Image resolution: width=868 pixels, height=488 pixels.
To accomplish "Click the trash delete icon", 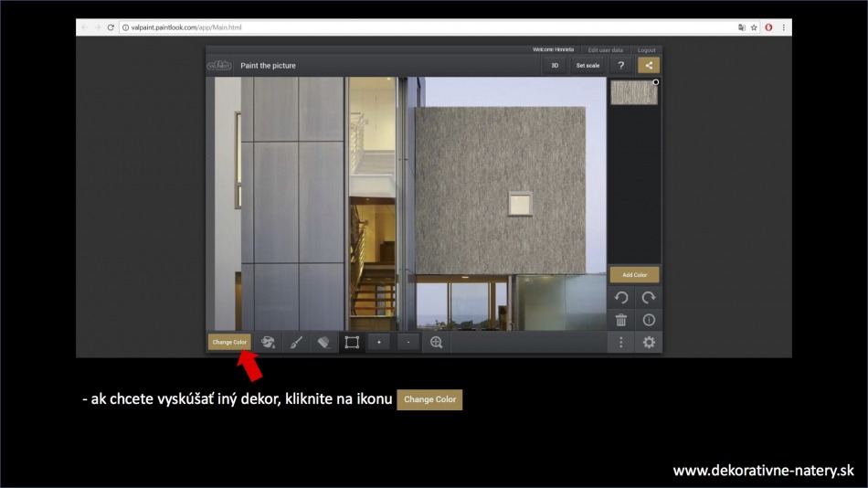I will click(621, 320).
